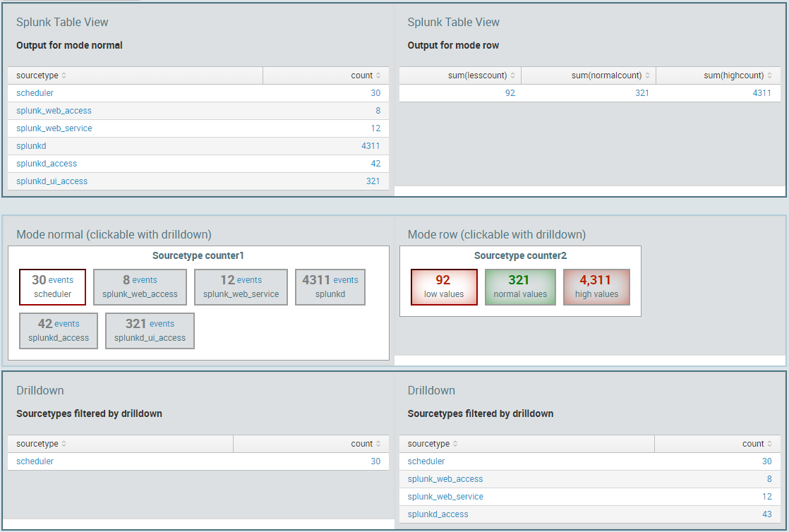Click count 43 in the right Drilldown table
789x532 pixels.
(x=767, y=514)
